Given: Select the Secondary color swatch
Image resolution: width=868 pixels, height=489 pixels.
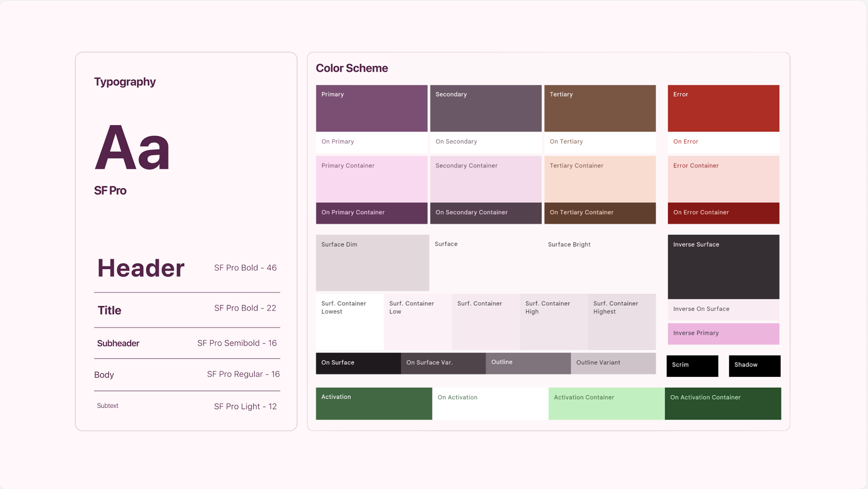Looking at the screenshot, I should click(486, 109).
